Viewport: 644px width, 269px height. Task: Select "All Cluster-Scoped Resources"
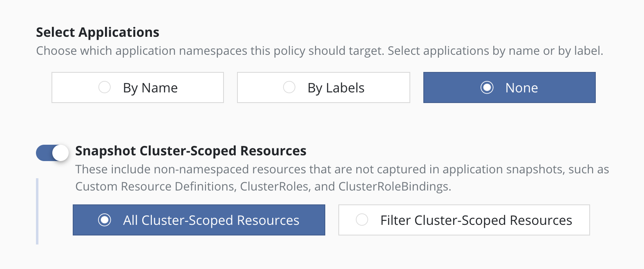tap(199, 220)
